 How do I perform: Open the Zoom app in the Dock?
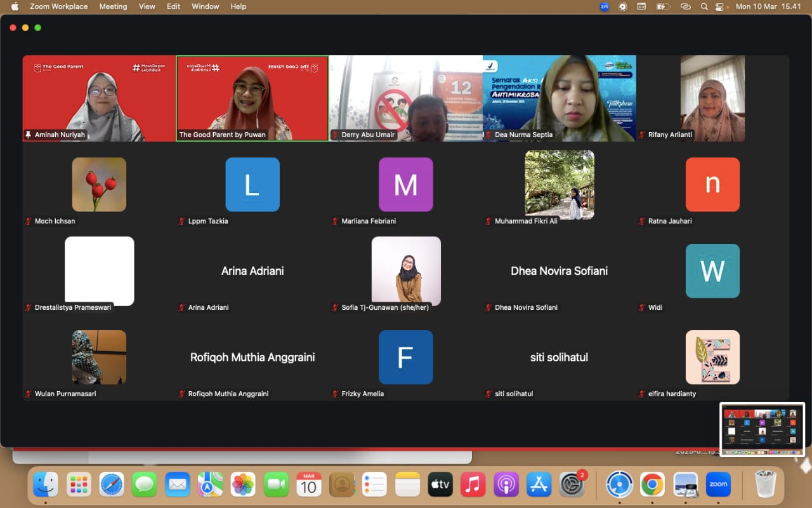[718, 485]
